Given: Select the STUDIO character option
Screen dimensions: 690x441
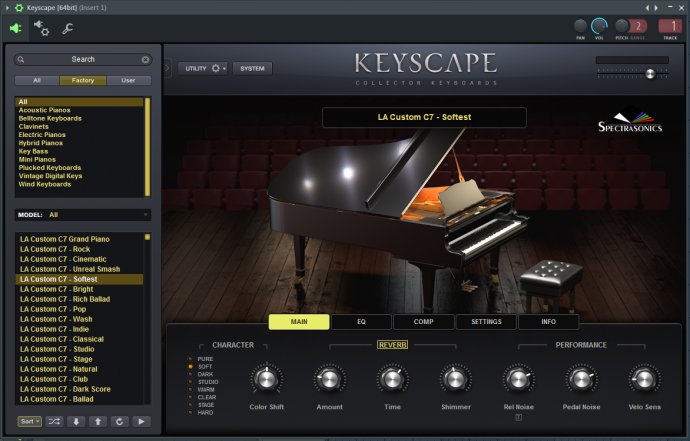Looking at the screenshot, I should point(204,382).
